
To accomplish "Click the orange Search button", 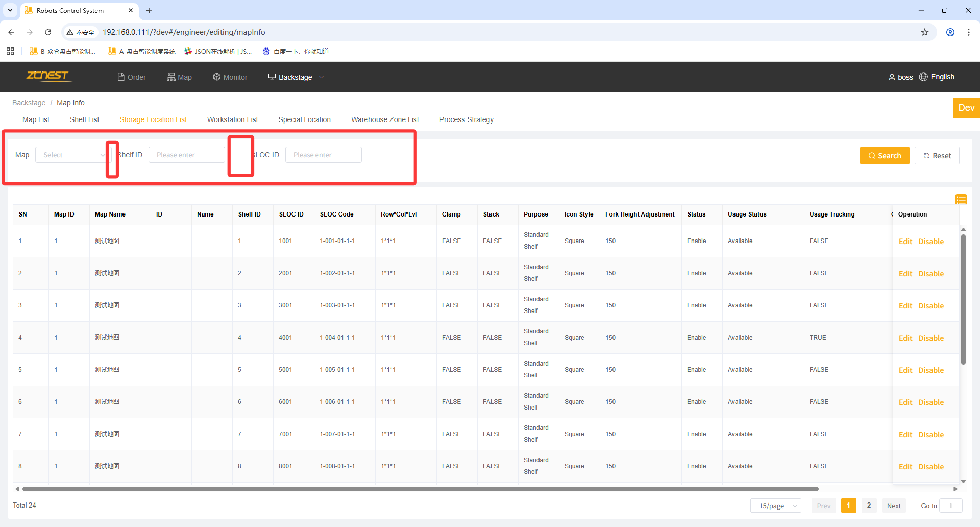I will point(884,156).
